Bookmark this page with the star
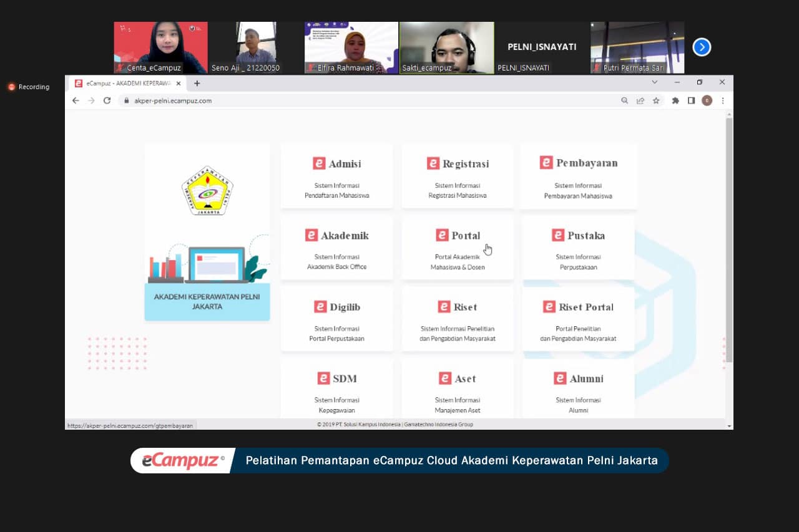 pos(656,100)
